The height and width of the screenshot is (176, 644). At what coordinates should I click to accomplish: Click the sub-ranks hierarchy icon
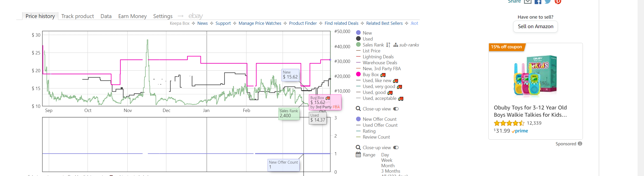coord(396,45)
